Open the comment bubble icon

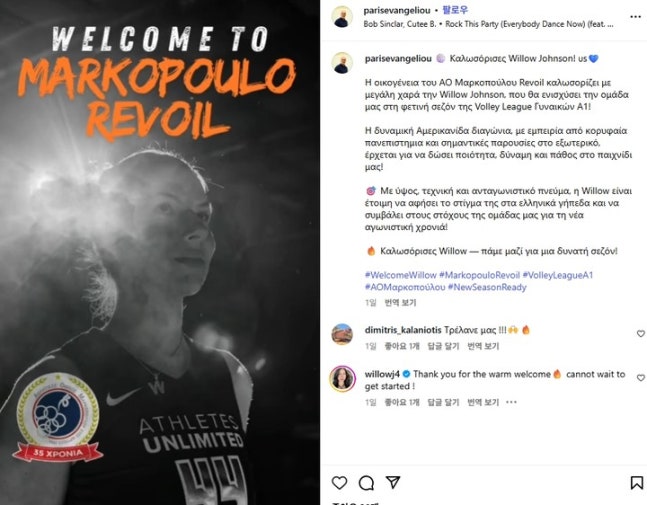coord(366,483)
